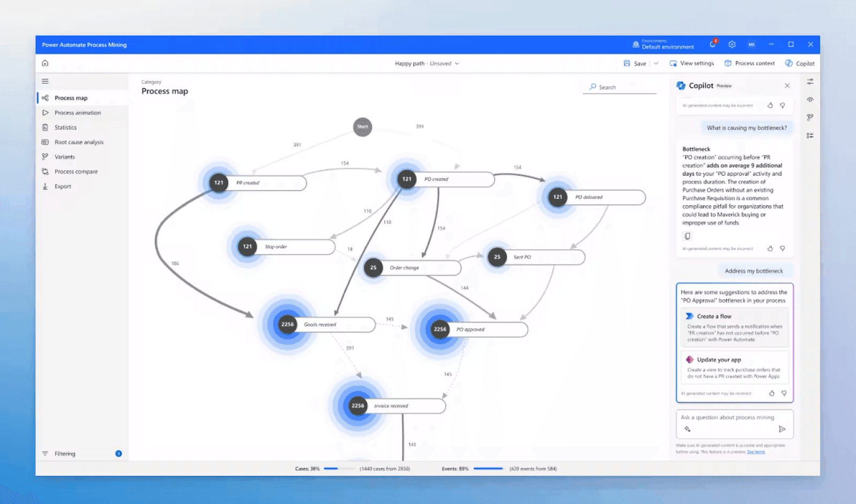
Task: Expand the Filtering panel at bottom left
Action: tap(65, 454)
